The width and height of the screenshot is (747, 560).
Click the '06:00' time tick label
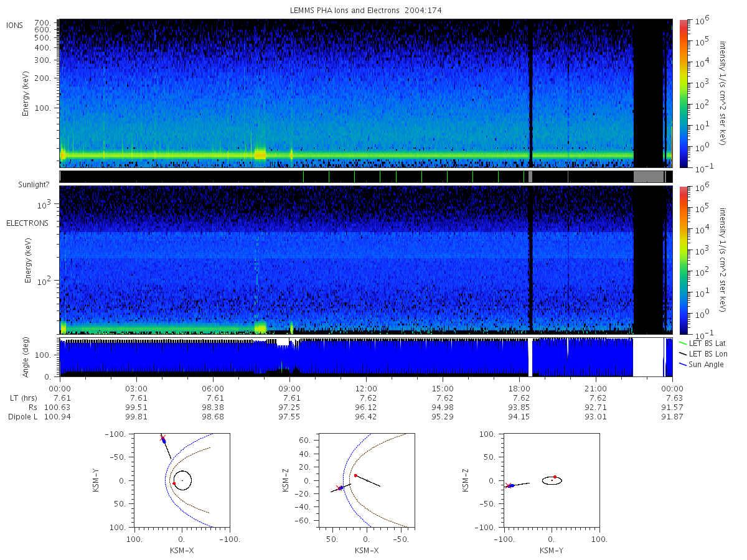(x=214, y=388)
